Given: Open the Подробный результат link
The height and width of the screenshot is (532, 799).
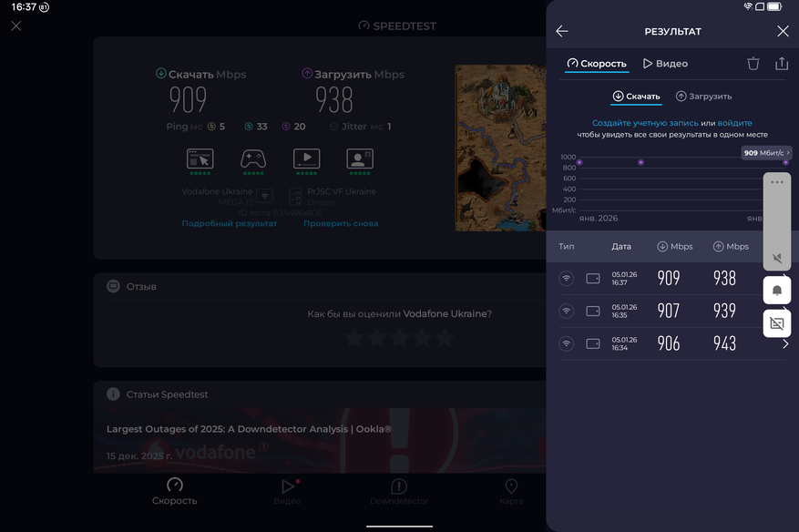Looking at the screenshot, I should (x=230, y=224).
